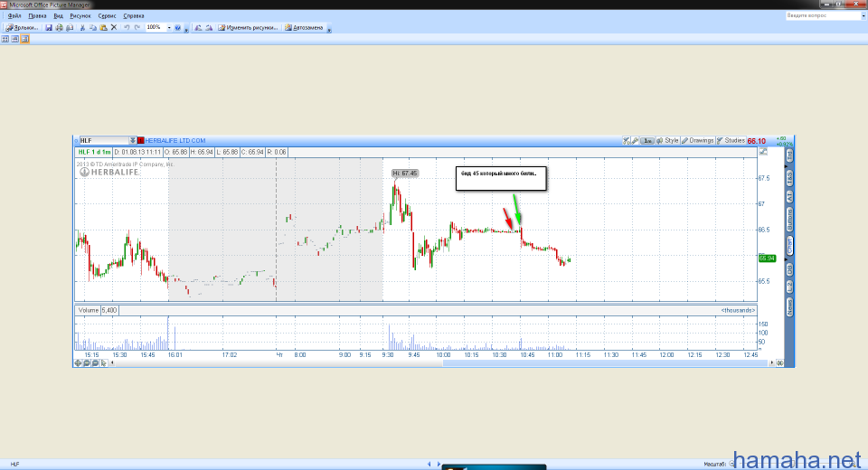Open the Drawings menu
The width and height of the screenshot is (868, 470).
click(x=697, y=141)
